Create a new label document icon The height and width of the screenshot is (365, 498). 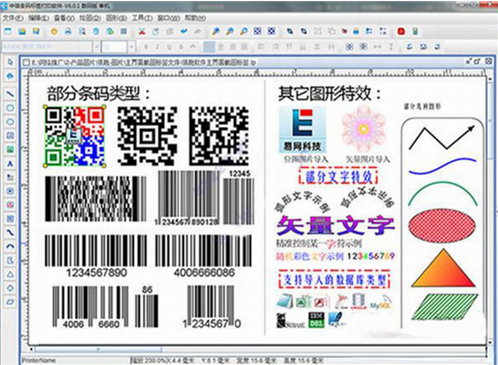pos(8,31)
